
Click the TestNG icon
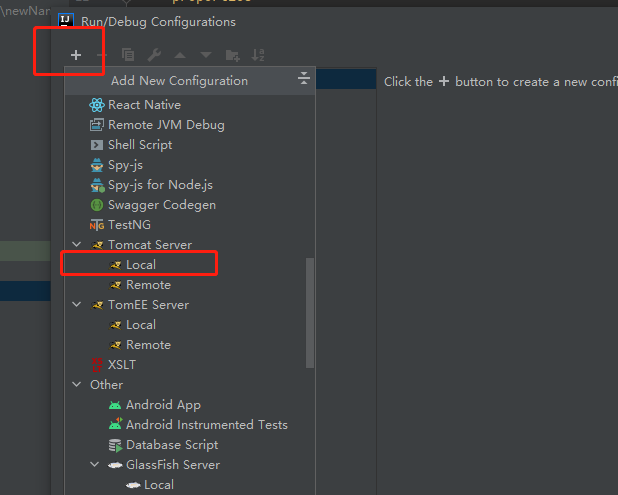[x=97, y=225]
